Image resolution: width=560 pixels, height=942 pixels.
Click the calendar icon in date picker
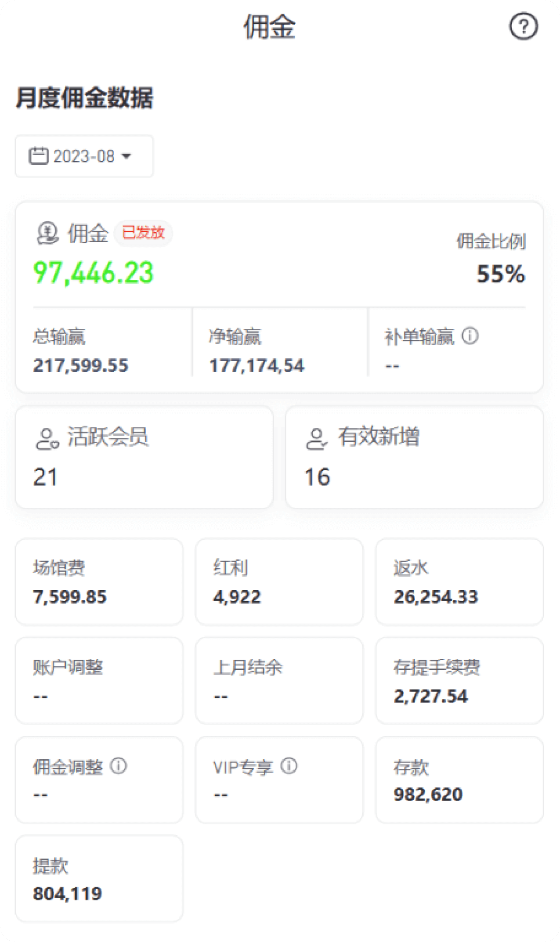(x=39, y=156)
